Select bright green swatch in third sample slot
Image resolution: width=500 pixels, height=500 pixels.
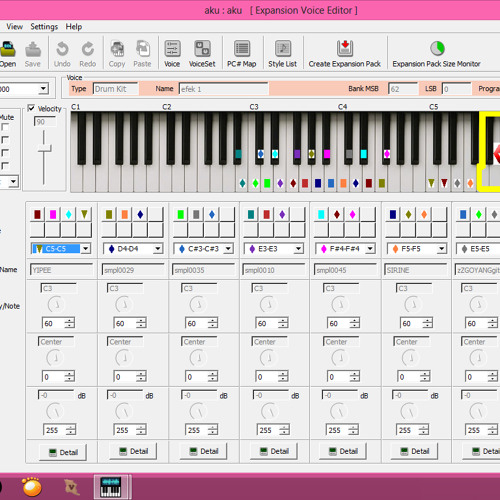(180, 214)
